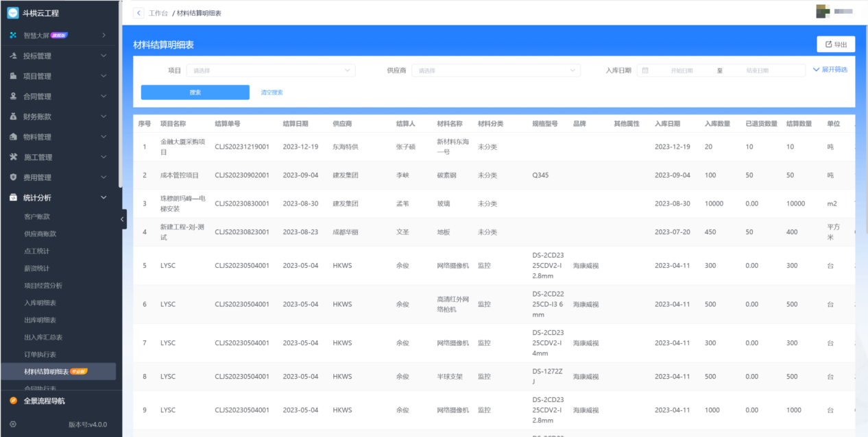Click the 全景流程导航 compass icon

click(x=14, y=401)
